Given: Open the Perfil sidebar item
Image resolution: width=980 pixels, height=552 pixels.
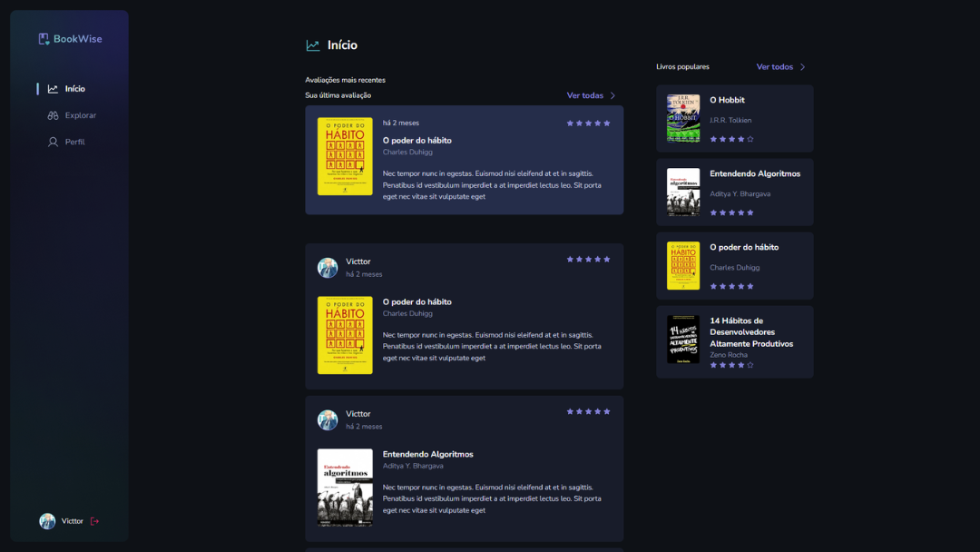Looking at the screenshot, I should coord(66,142).
